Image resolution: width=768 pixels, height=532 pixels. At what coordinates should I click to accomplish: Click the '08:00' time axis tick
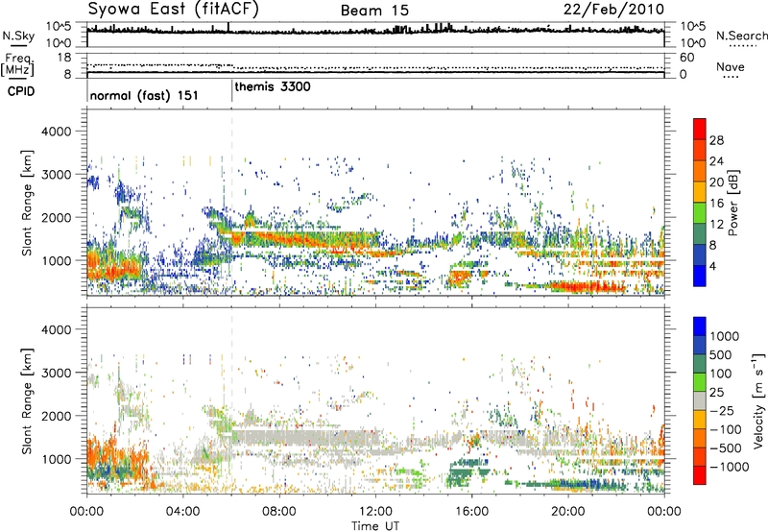(279, 512)
